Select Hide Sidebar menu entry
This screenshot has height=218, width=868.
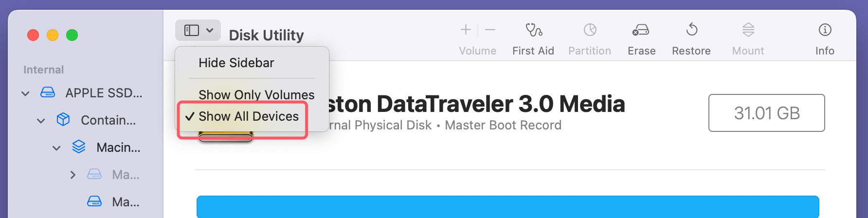click(236, 63)
